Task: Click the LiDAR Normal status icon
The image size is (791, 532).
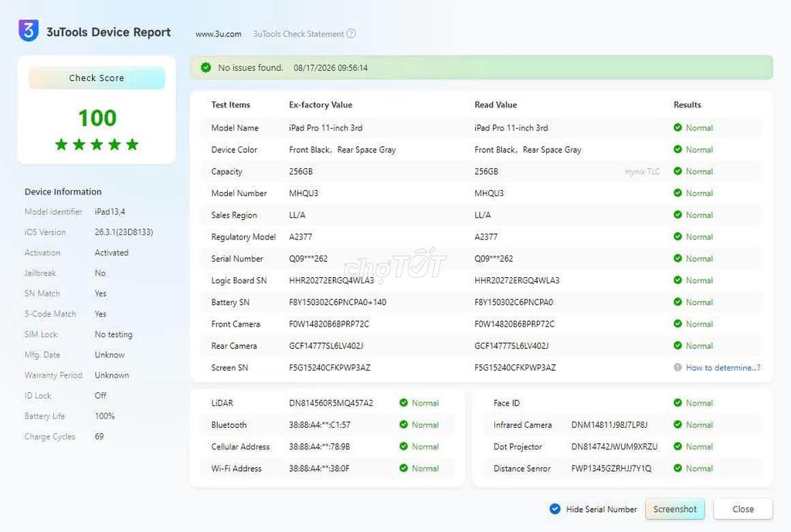Action: (403, 402)
